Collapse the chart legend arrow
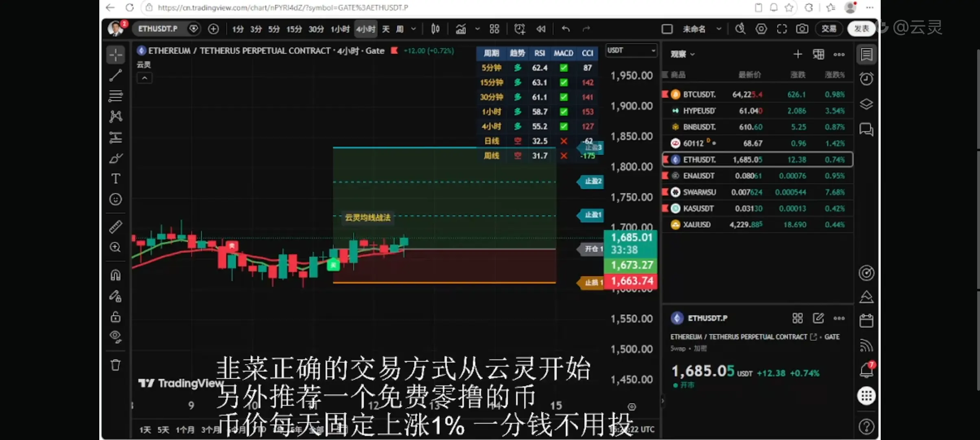Image resolution: width=980 pixels, height=440 pixels. tap(144, 78)
